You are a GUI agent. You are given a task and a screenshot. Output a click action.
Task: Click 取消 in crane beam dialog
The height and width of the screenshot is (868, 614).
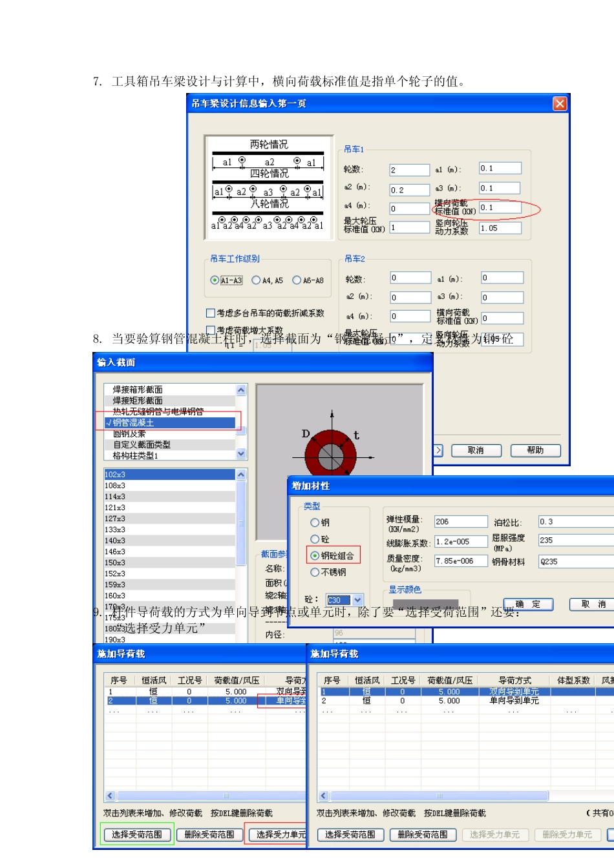476,451
